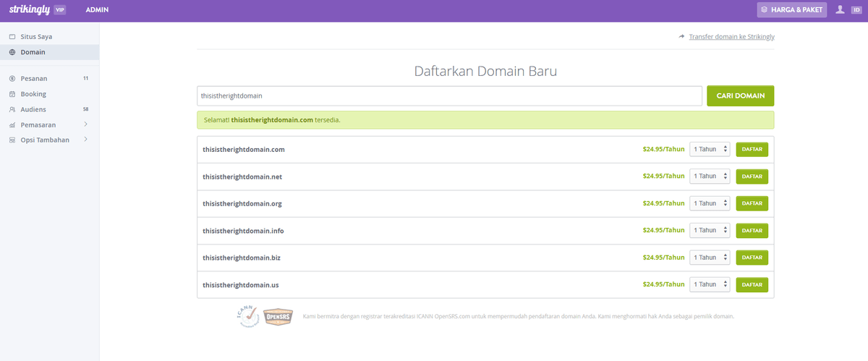The height and width of the screenshot is (361, 868).
Task: Click thisistherightdomain.net domain name text
Action: point(242,177)
